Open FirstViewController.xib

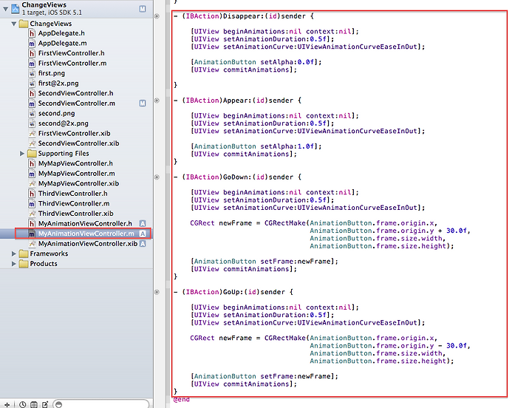[x=74, y=133]
